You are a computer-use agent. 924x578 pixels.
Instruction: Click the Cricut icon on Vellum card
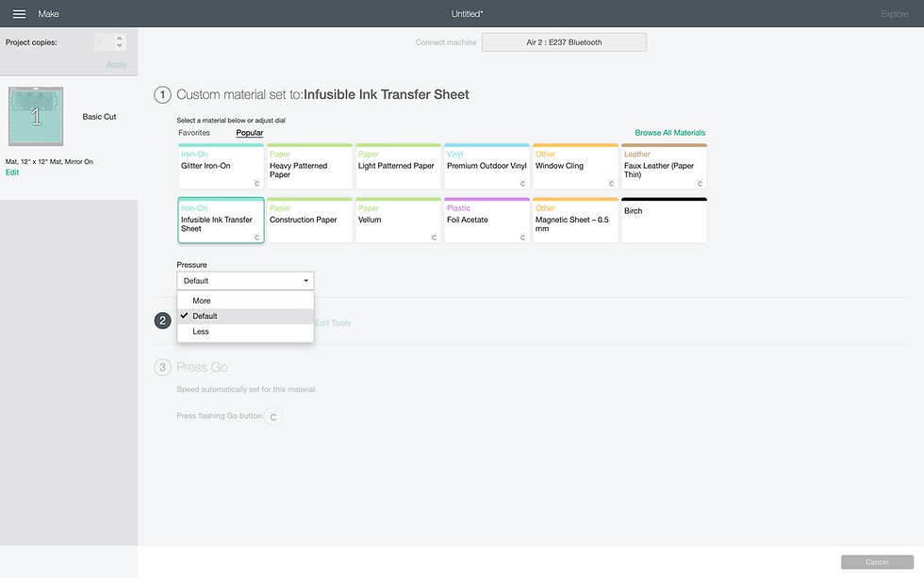click(x=435, y=237)
